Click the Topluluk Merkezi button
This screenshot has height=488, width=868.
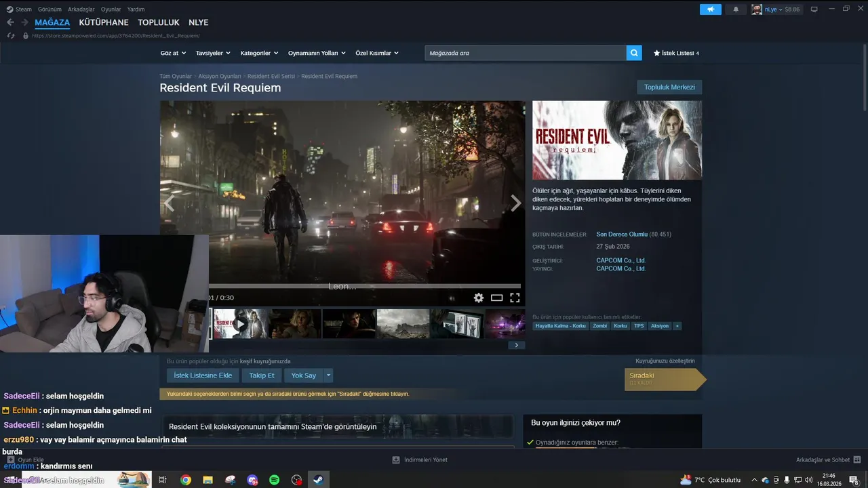tap(669, 87)
